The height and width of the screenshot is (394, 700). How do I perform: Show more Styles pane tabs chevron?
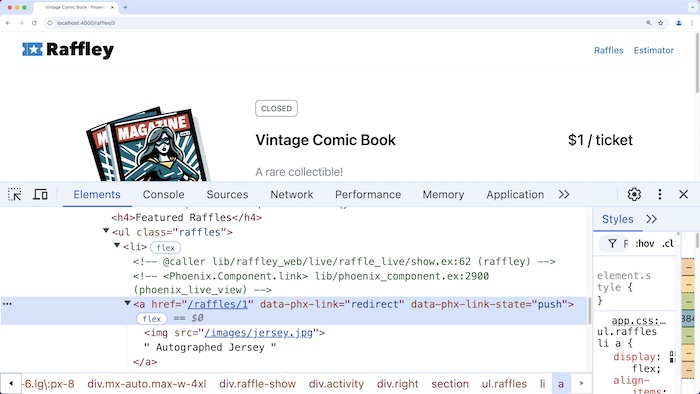click(x=651, y=219)
